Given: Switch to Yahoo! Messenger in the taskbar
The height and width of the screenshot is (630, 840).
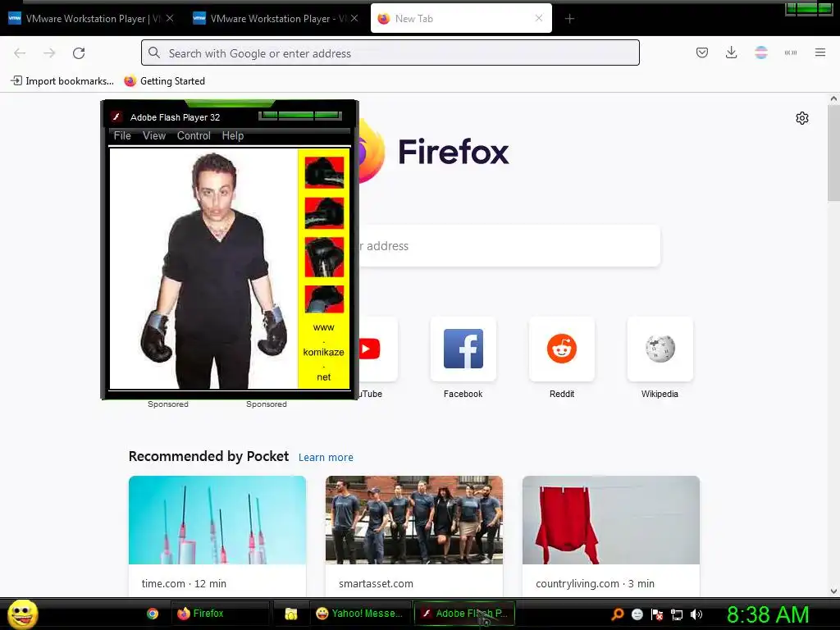Looking at the screenshot, I should 360,614.
